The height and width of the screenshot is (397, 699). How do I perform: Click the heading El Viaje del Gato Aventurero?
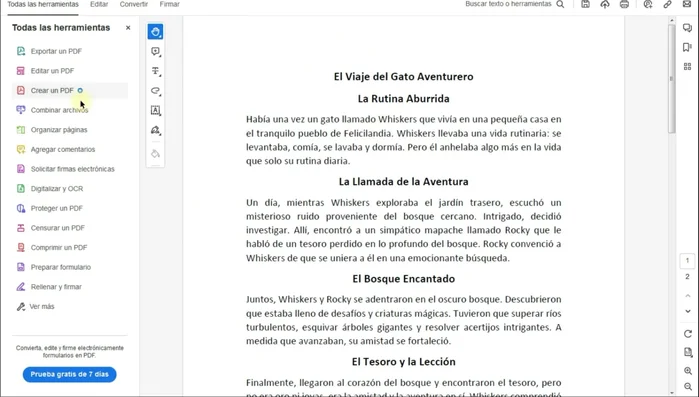pyautogui.click(x=403, y=77)
